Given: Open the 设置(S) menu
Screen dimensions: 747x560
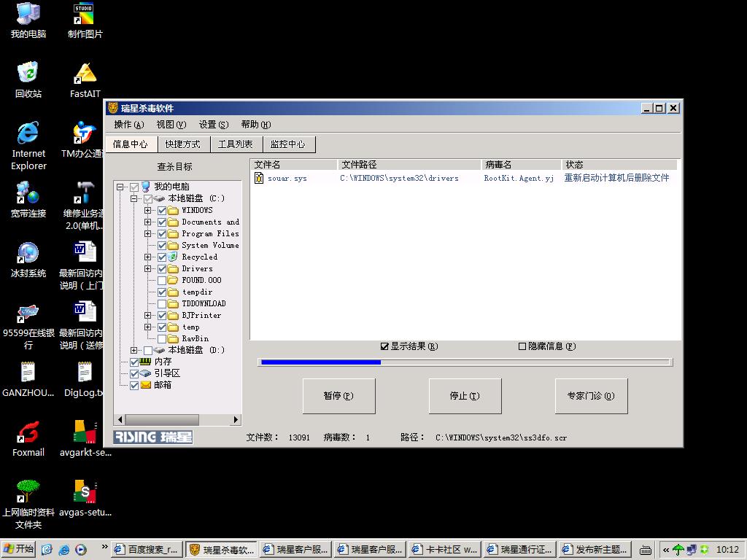Looking at the screenshot, I should tap(214, 125).
